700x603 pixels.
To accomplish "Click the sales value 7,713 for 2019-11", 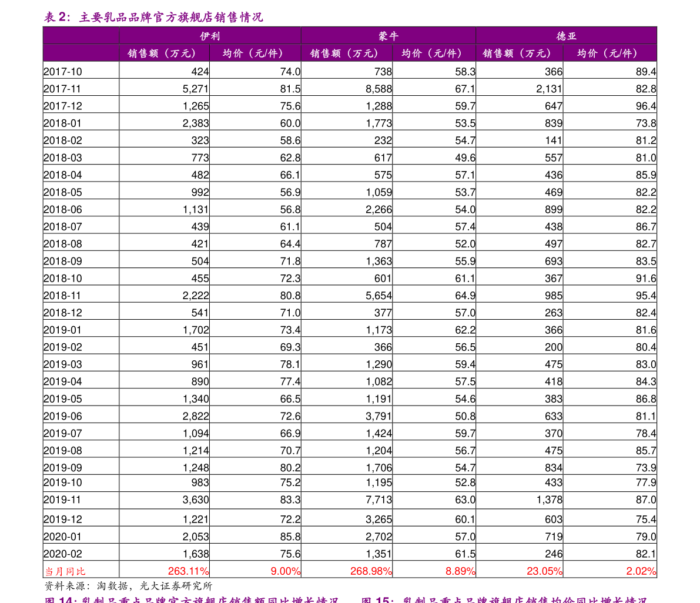I will click(x=379, y=500).
